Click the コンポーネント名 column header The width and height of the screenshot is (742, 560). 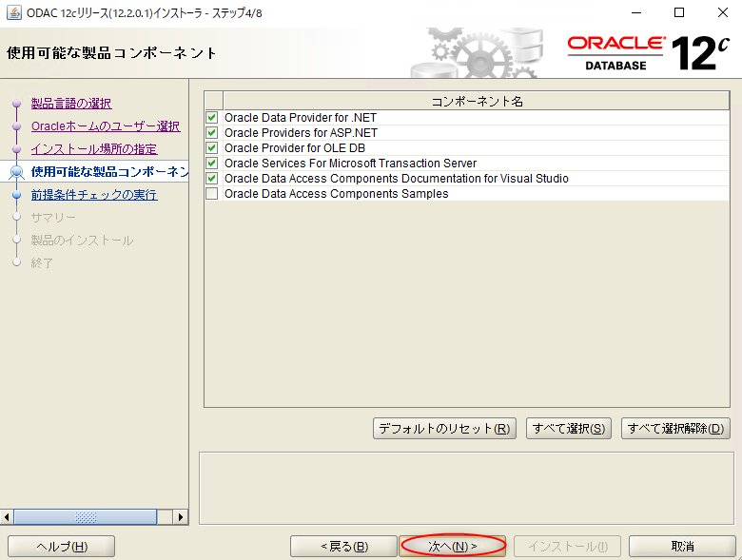coord(477,101)
